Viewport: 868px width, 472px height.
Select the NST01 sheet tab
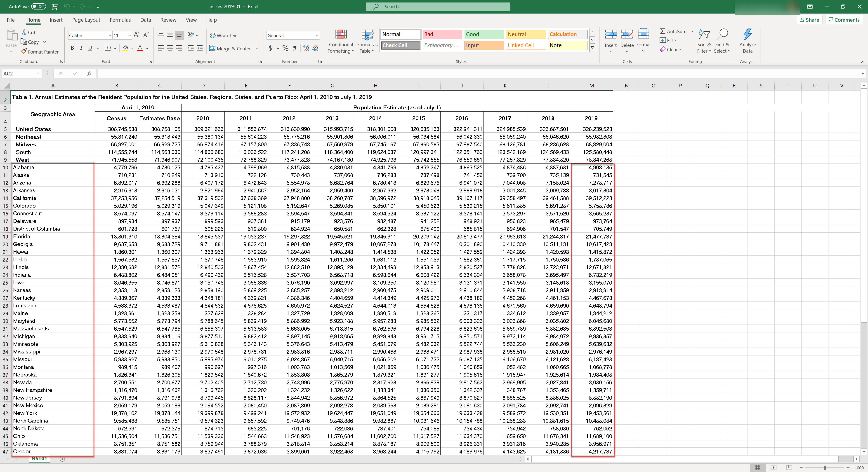pyautogui.click(x=39, y=458)
